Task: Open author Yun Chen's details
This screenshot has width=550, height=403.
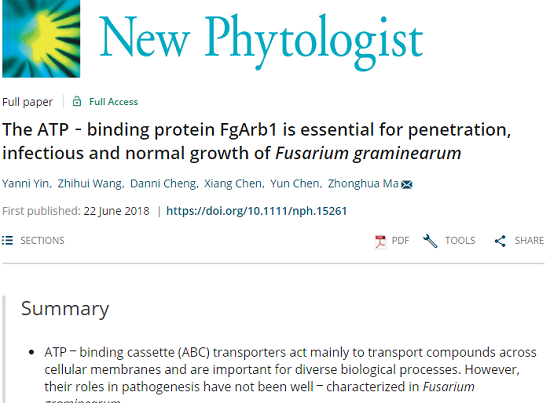Action: [295, 183]
